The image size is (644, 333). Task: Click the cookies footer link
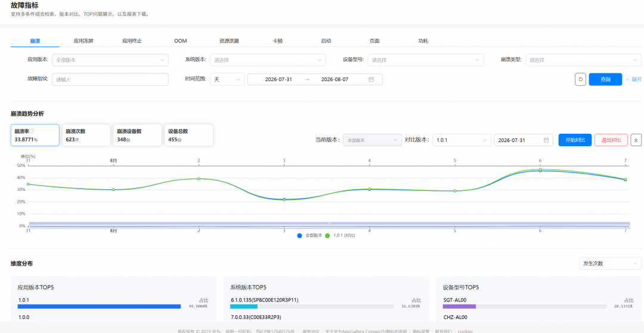tap(465, 331)
